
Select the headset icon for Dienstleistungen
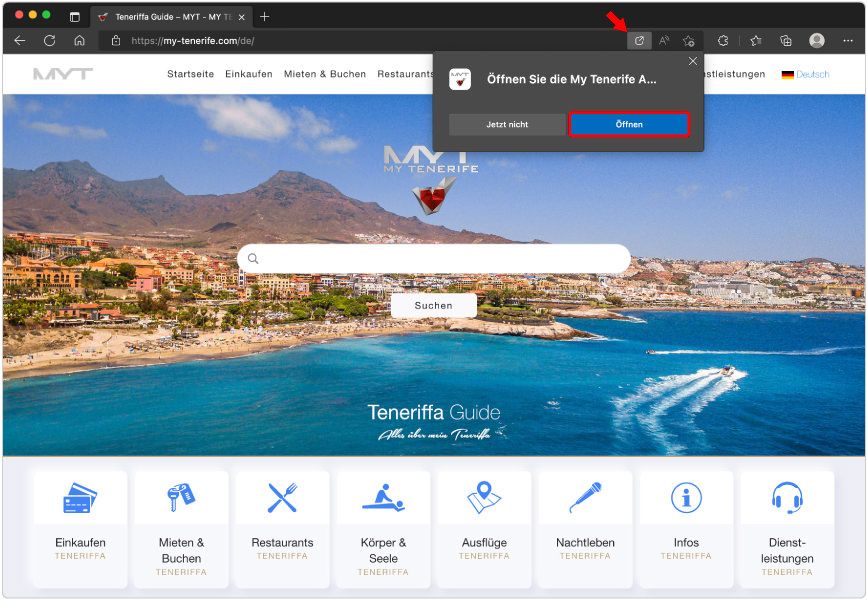(787, 494)
